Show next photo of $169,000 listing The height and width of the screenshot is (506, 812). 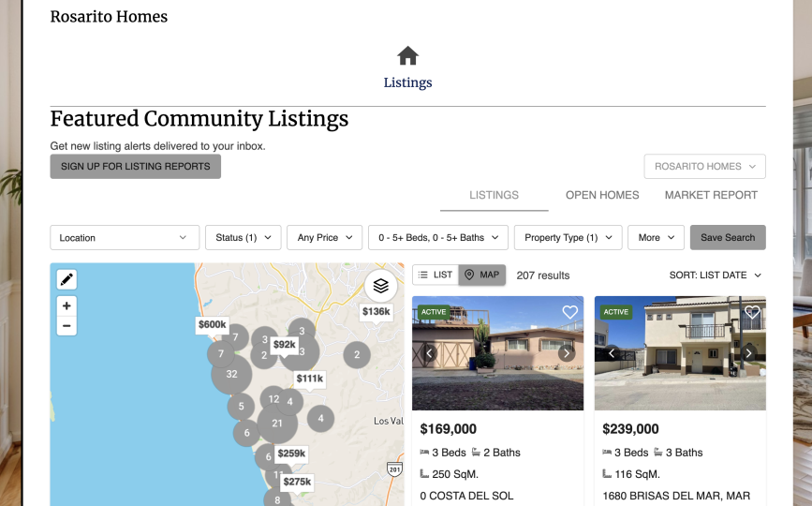point(567,353)
